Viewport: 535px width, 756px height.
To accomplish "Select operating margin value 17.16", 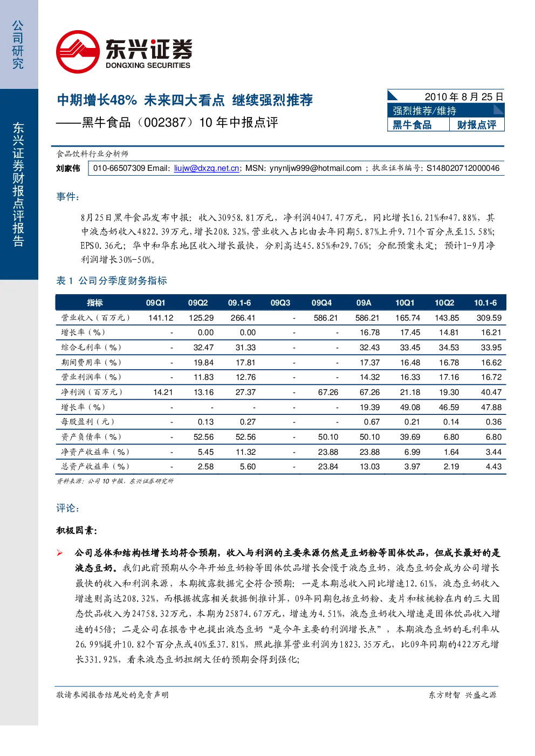I will pyautogui.click(x=449, y=377).
